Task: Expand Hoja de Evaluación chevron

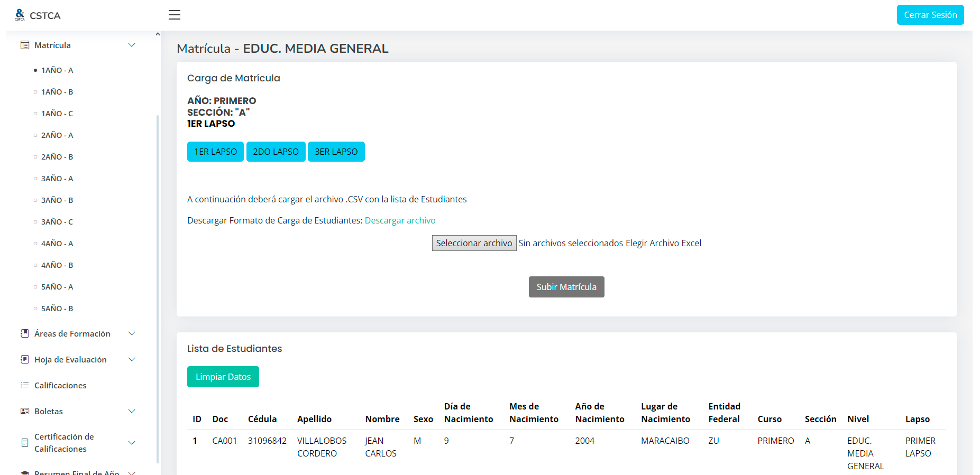Action: [x=132, y=359]
